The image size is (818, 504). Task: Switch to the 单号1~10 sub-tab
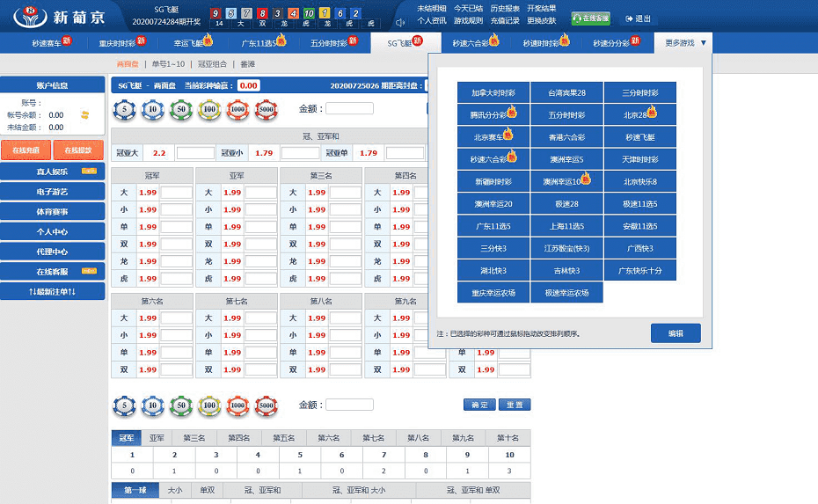168,64
